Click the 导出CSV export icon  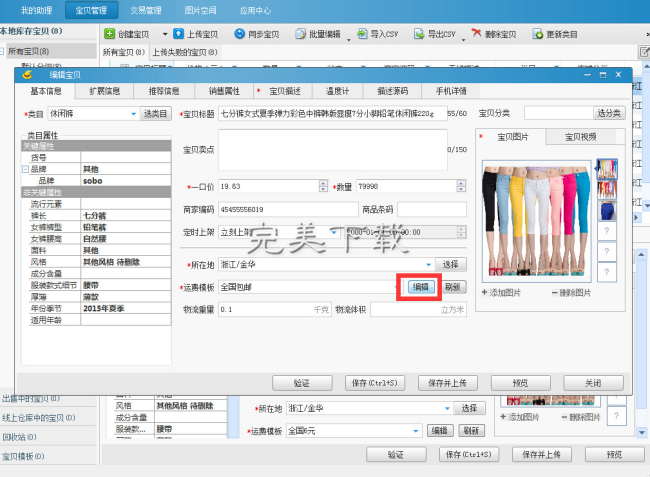click(x=419, y=34)
